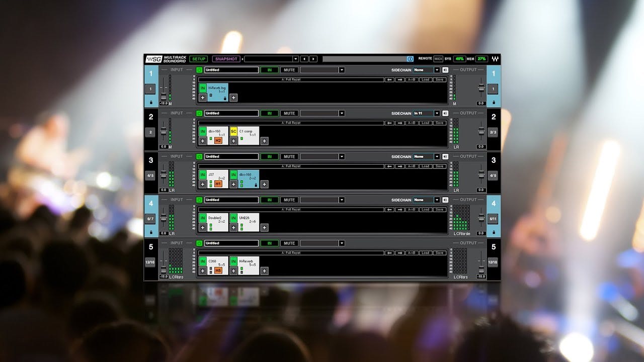The height and width of the screenshot is (362, 644).
Task: Open sidechain In 11 dropdown on rack 2
Action: point(437,113)
